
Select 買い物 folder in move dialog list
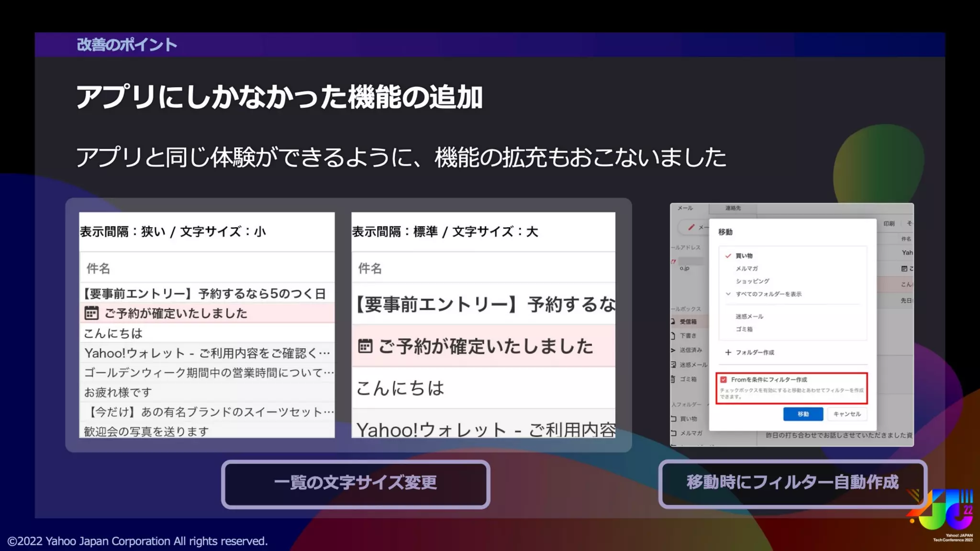[x=744, y=256]
